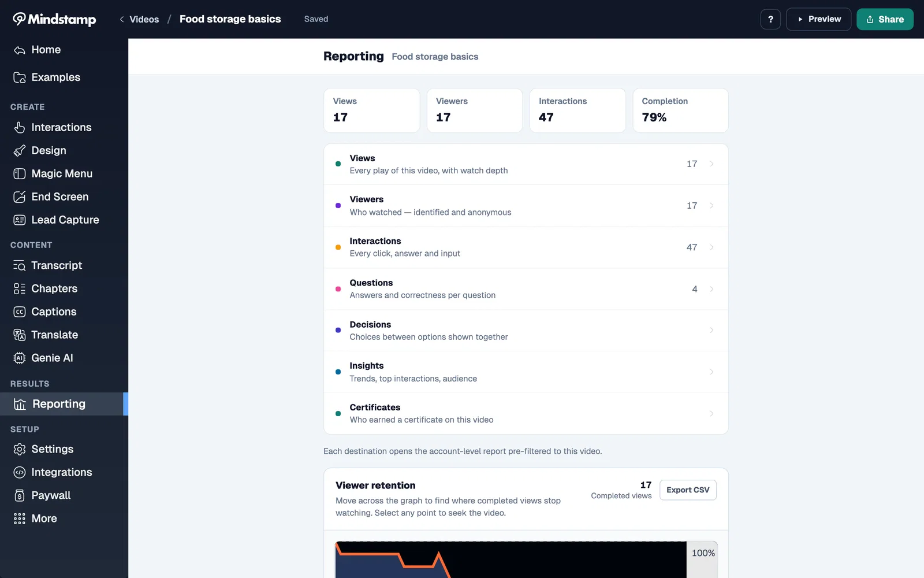Expand Insights report row chevron

pos(711,372)
